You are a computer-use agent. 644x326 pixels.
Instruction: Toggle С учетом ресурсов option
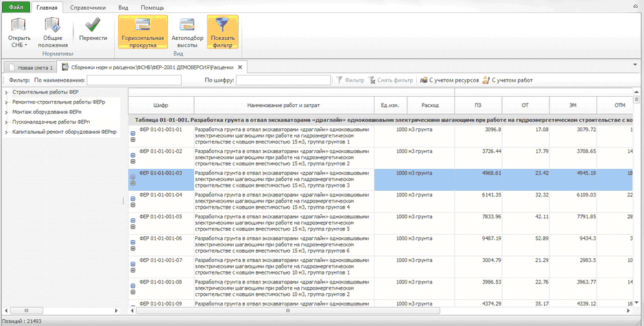point(449,80)
